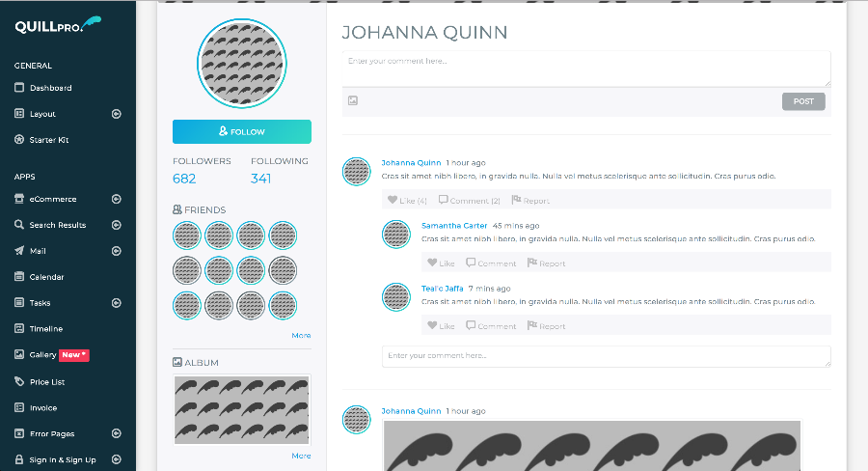Open the Dashboard sidebar icon
The width and height of the screenshot is (868, 471).
19,88
